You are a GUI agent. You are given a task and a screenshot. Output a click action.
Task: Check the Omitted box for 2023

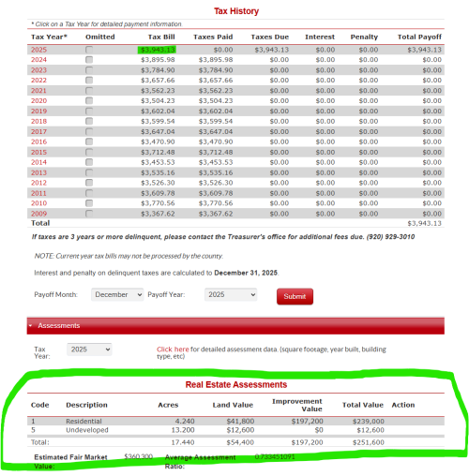point(89,70)
